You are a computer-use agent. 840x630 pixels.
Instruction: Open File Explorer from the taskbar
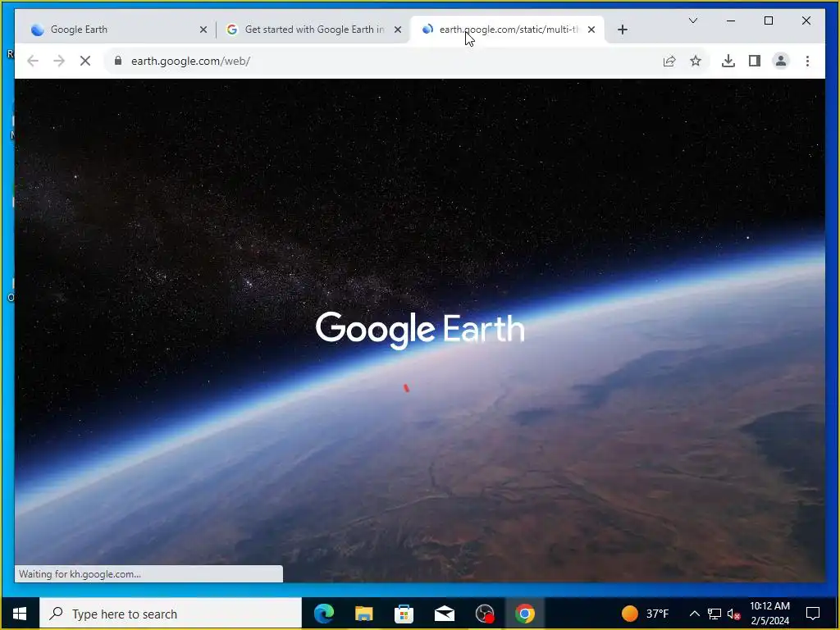click(363, 614)
